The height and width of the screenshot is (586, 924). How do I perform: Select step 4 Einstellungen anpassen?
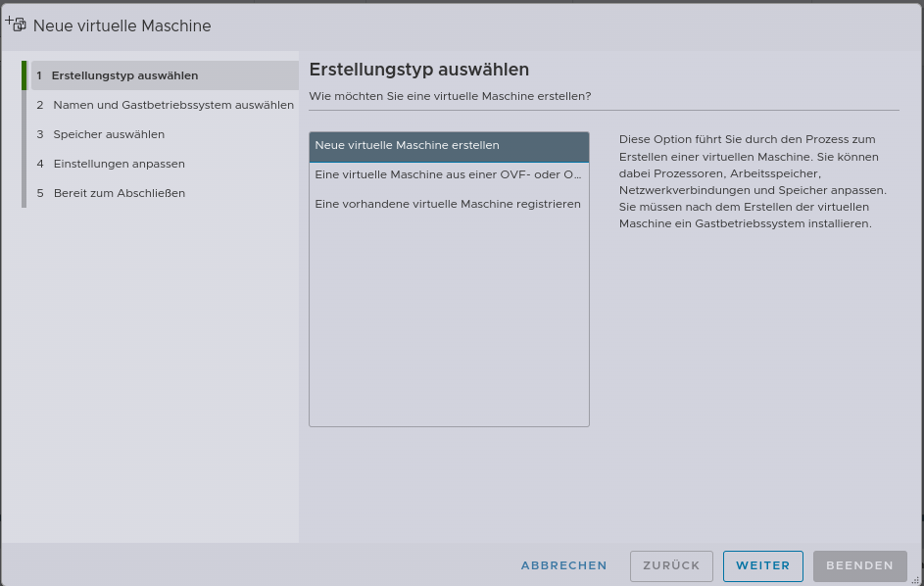[x=118, y=164]
